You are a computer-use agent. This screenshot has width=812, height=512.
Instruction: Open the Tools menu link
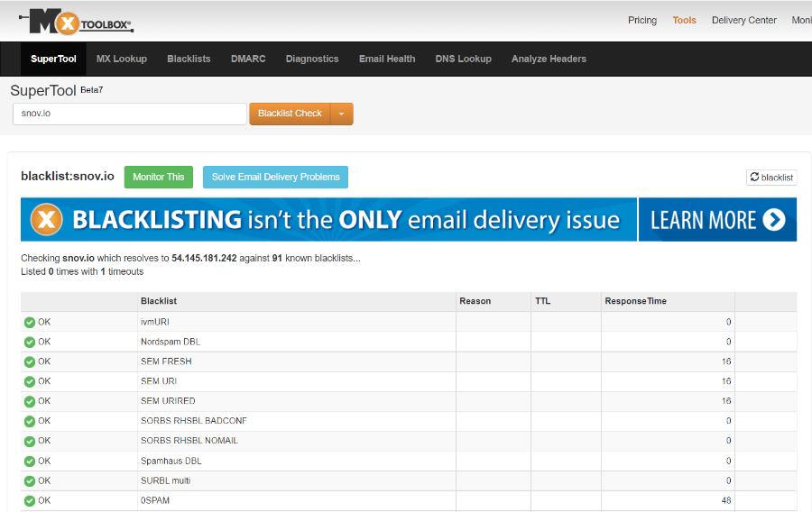click(x=684, y=20)
